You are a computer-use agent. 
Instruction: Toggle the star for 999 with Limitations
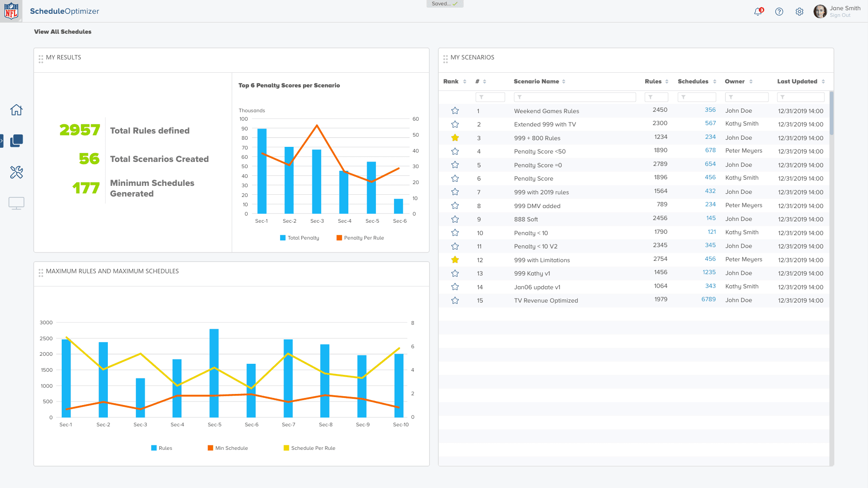455,260
